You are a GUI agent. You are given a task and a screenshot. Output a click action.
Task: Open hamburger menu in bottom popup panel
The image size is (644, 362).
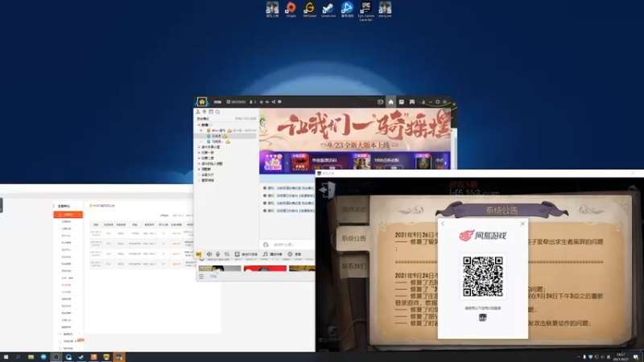201,276
